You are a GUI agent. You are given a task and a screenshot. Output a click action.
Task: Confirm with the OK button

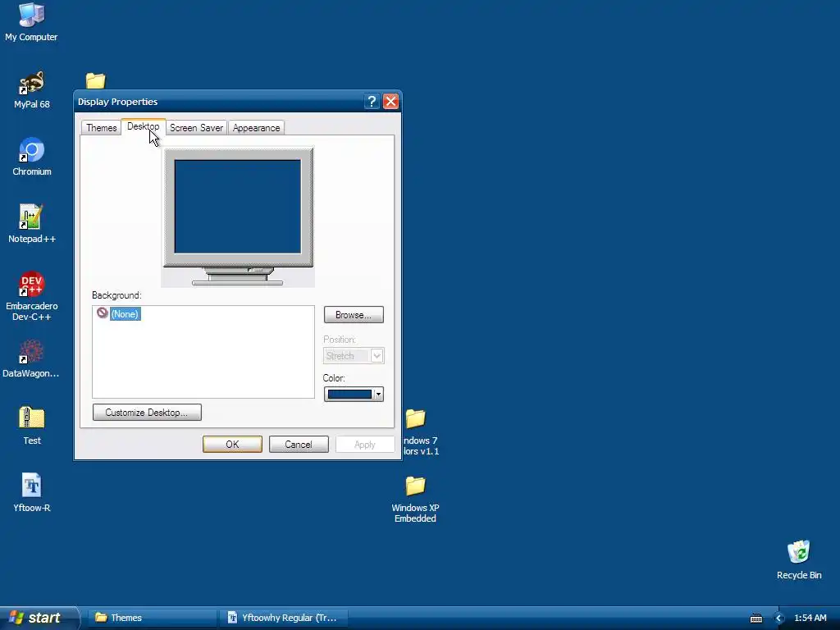click(x=232, y=444)
